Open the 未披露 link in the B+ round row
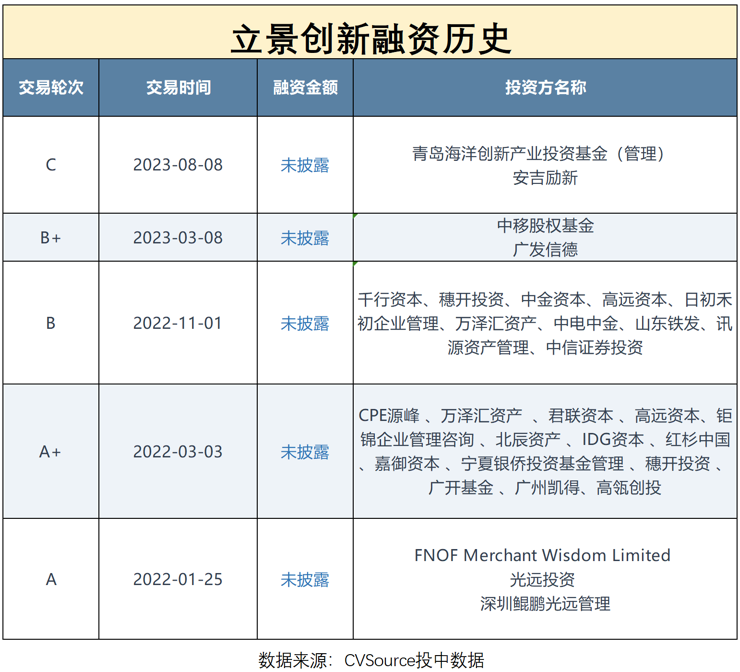 305,238
